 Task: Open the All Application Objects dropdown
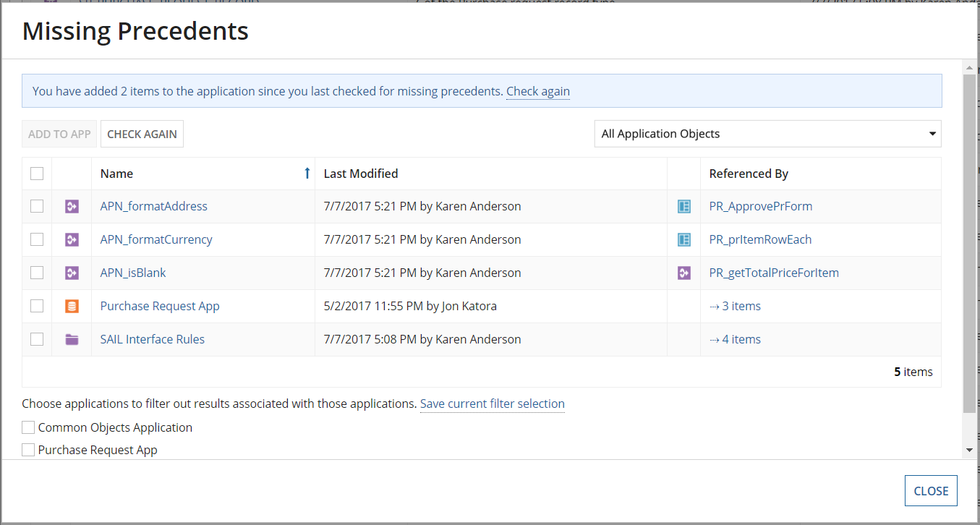click(768, 134)
